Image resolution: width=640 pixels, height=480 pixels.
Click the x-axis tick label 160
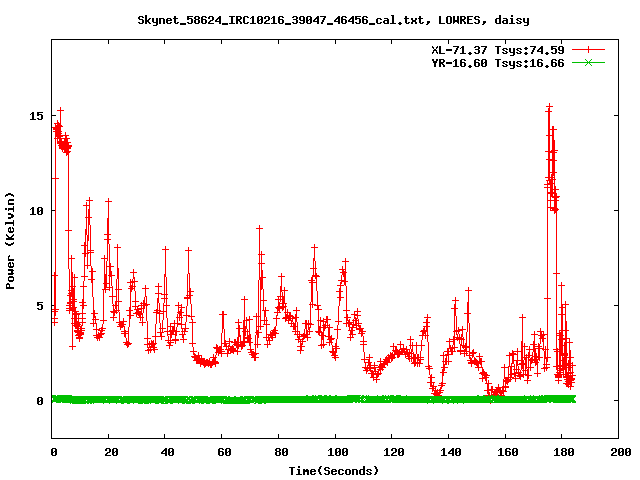(x=508, y=452)
